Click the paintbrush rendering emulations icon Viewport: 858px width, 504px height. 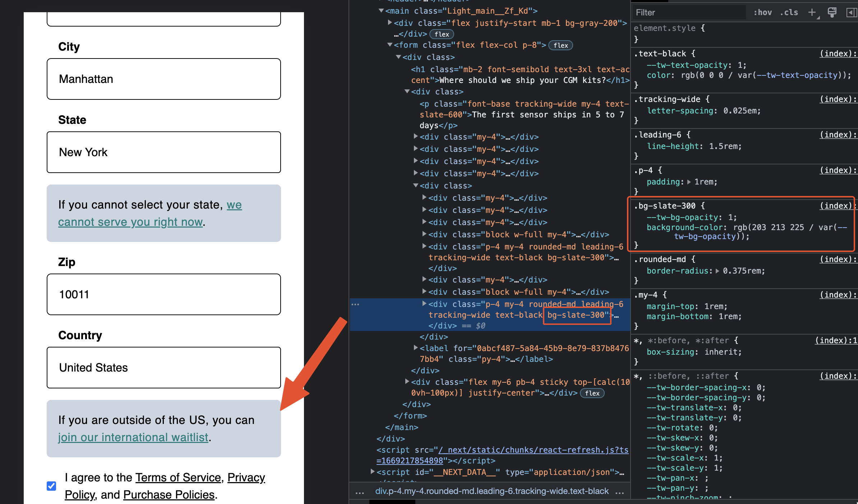click(832, 12)
